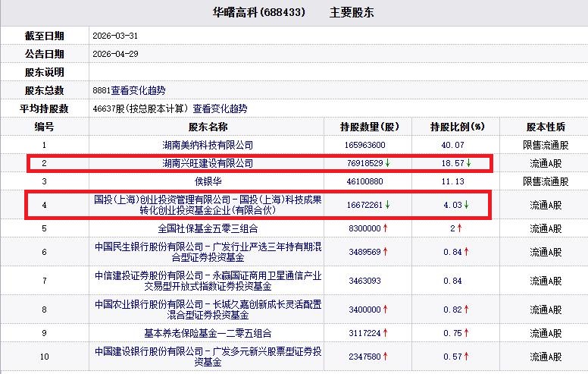
Task: Click the up arrow beside 0.82 percentage
Action: point(465,310)
